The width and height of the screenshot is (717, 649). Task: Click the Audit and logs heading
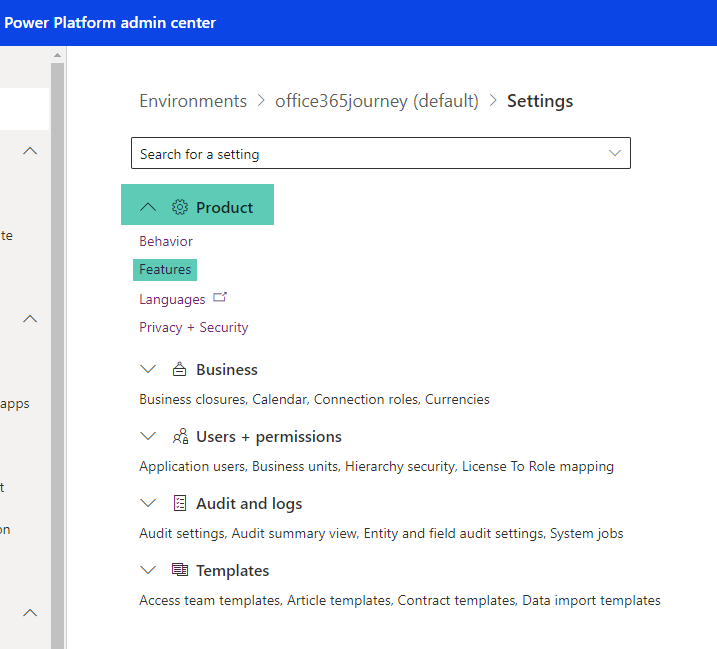pos(249,504)
